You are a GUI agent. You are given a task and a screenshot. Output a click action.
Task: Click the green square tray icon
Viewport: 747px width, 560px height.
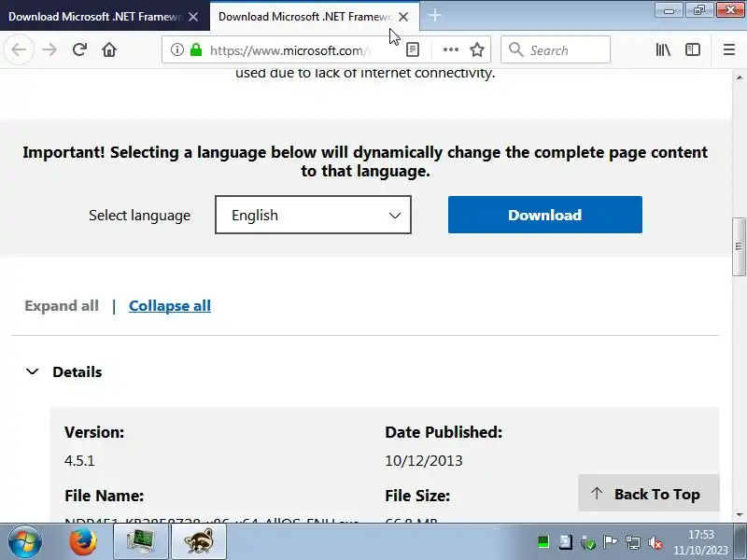[543, 542]
